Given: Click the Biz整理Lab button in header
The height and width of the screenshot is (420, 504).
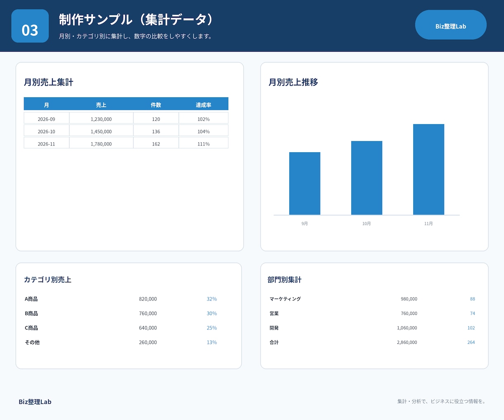Looking at the screenshot, I should click(x=451, y=25).
